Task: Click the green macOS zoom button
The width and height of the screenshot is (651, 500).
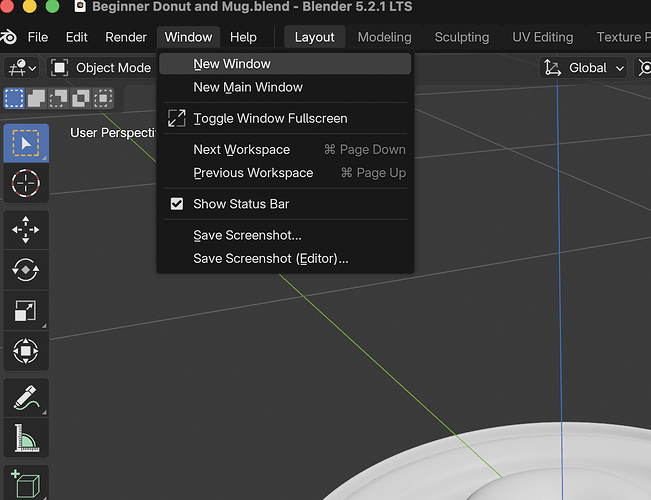Action: (x=52, y=6)
